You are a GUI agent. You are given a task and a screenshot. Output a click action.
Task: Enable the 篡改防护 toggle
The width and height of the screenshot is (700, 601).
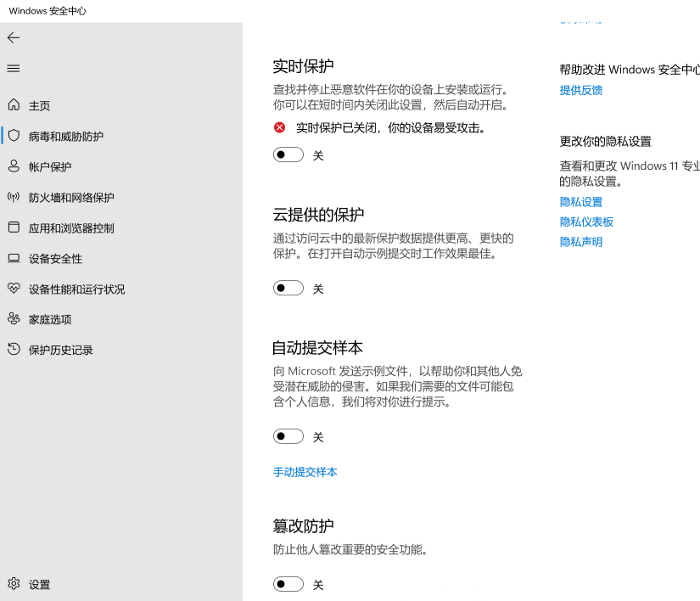point(288,584)
